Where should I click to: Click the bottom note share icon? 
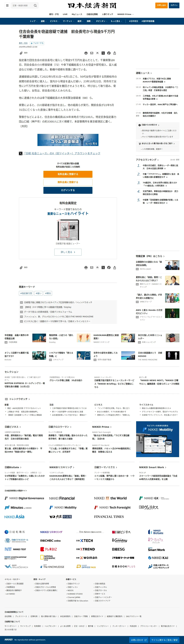coord(97,267)
